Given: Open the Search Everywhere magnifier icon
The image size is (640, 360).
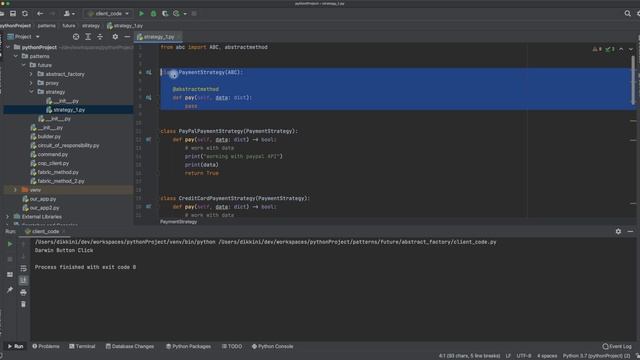Looking at the screenshot, I should click(x=627, y=13).
